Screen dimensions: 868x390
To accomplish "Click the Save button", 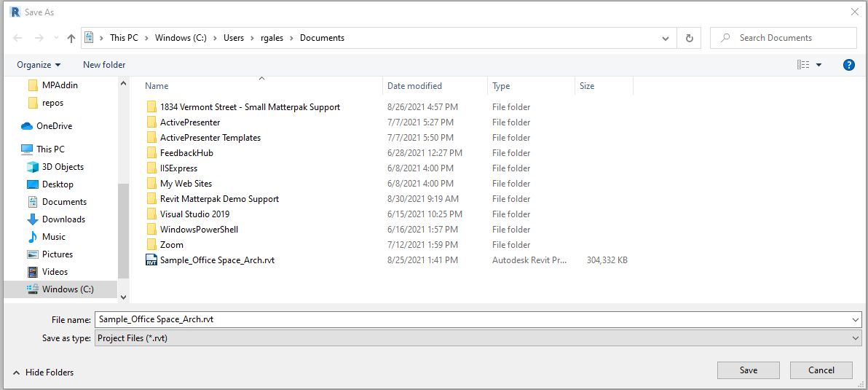I will pyautogui.click(x=749, y=370).
